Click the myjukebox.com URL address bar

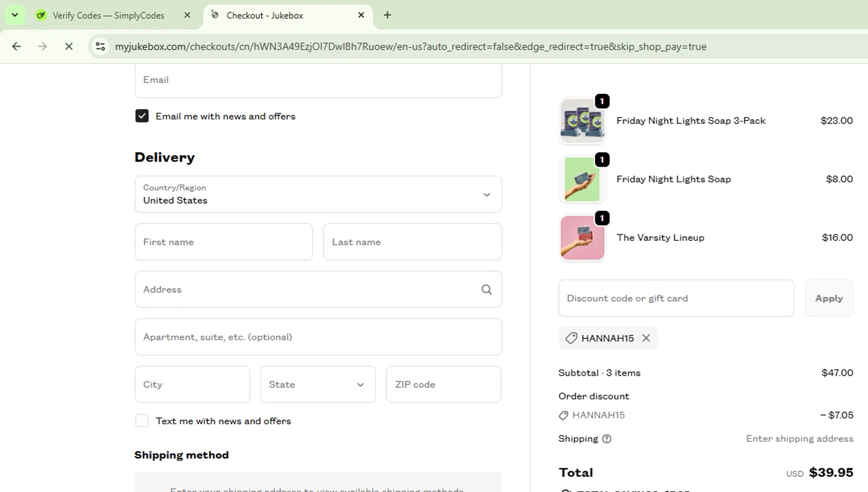point(410,46)
